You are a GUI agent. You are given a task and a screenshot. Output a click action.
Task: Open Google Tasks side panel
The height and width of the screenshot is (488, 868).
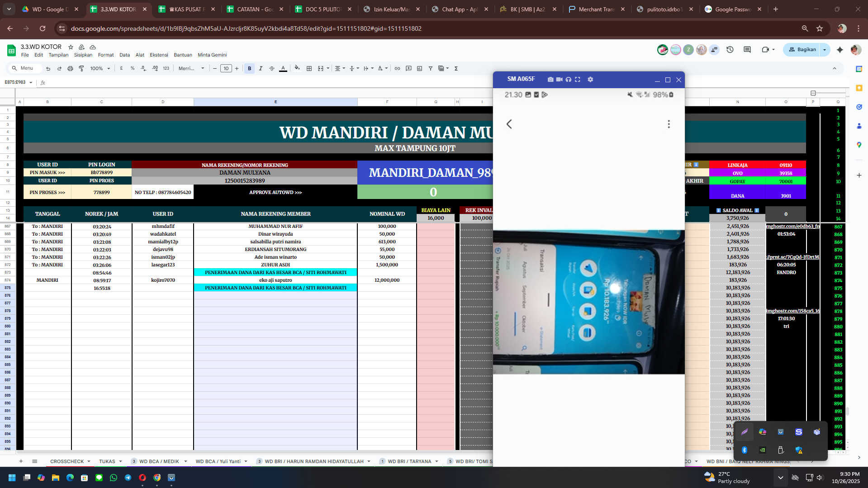pyautogui.click(x=859, y=107)
